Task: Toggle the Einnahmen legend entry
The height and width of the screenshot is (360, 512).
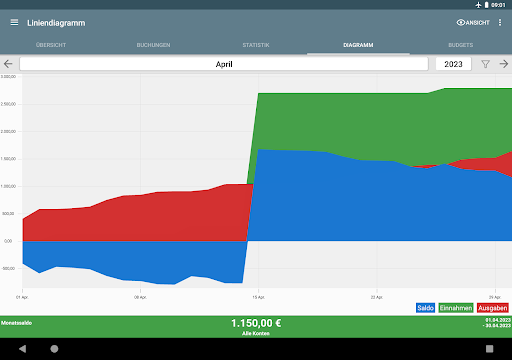Action: pos(456,308)
